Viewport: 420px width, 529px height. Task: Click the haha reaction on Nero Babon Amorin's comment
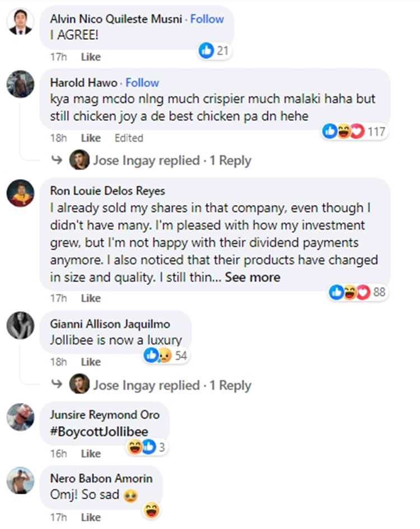150,510
